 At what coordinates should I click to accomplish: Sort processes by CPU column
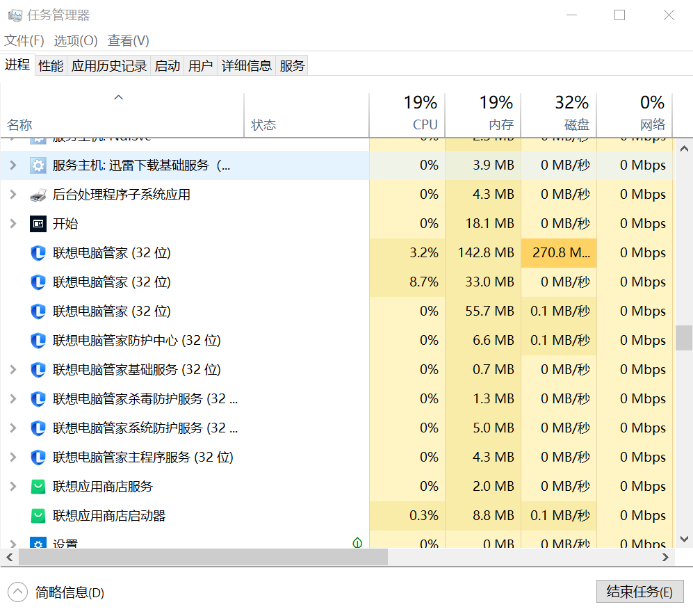point(407,115)
